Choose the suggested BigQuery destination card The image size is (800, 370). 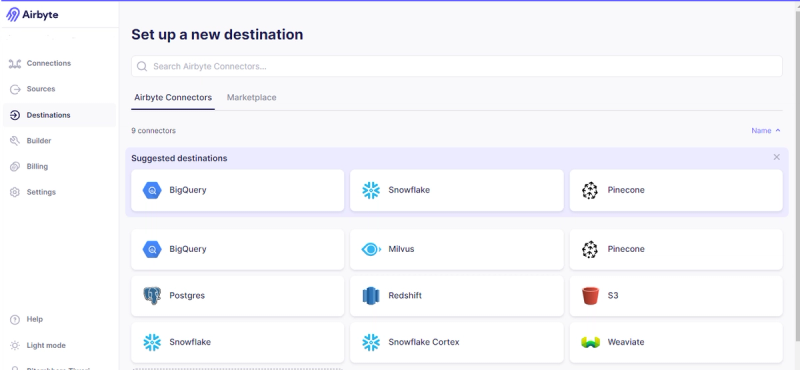(238, 190)
